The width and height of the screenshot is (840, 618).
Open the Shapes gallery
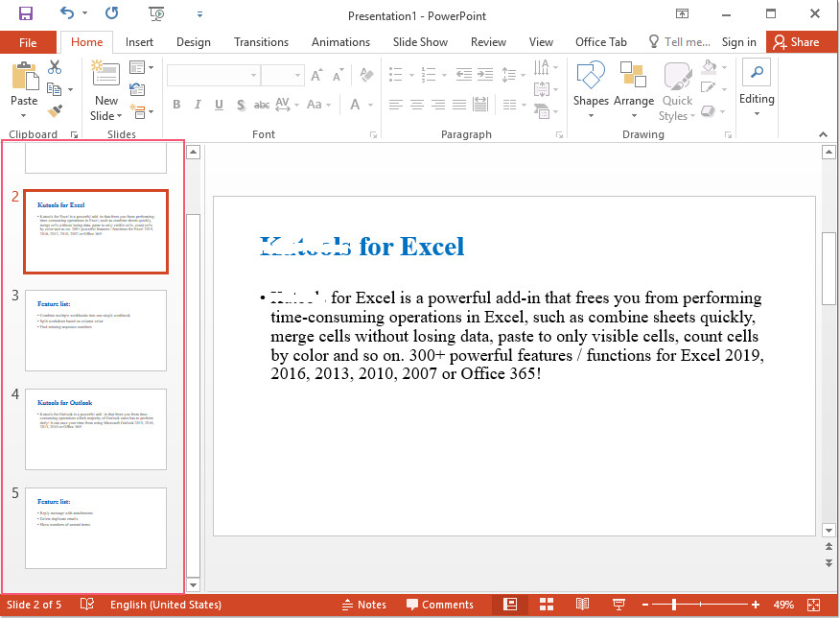591,89
